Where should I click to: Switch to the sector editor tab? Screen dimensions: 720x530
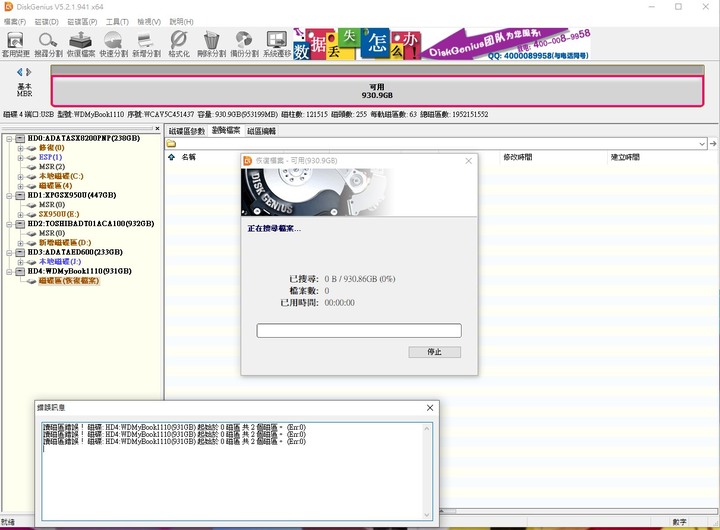coord(262,131)
